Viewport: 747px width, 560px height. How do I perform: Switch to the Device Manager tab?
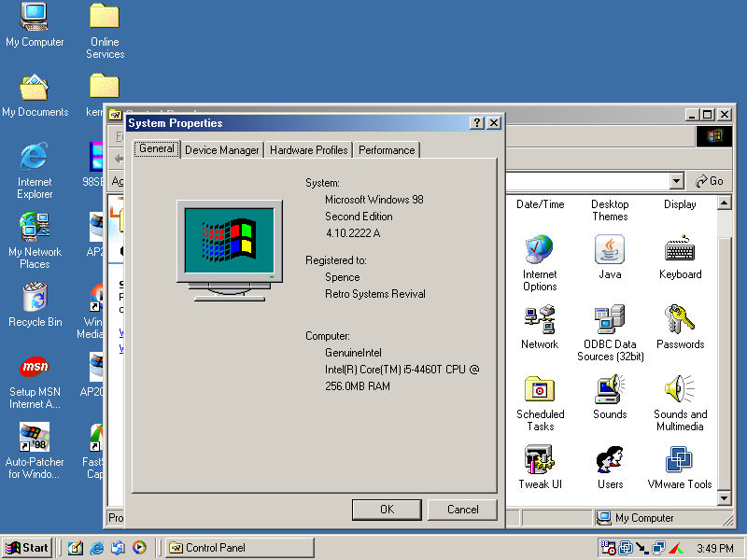tap(221, 150)
